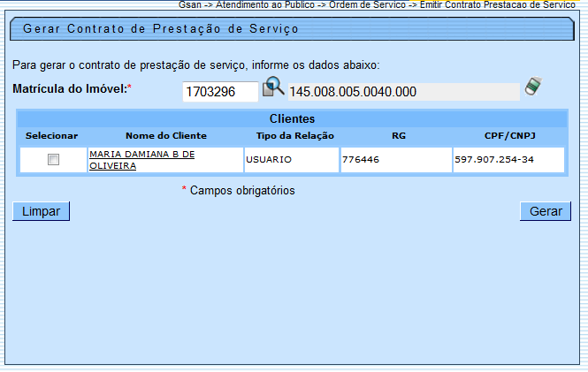Click the RG value 776446
Image resolution: width=588 pixels, height=372 pixels.
(361, 160)
